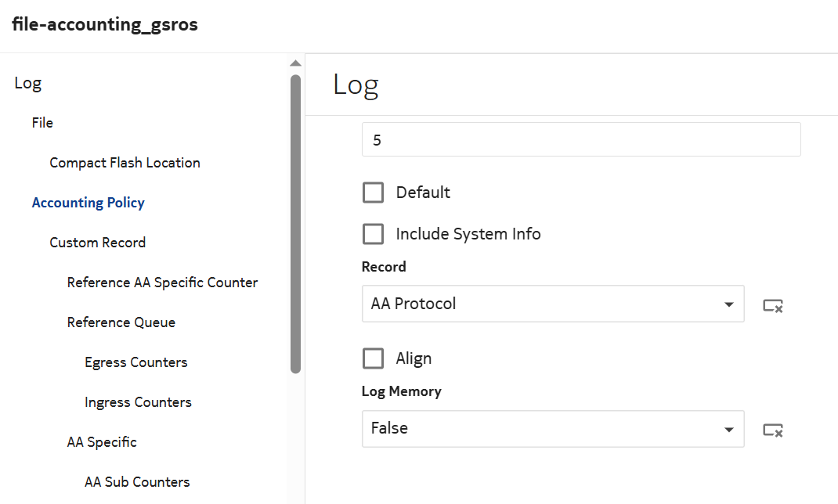This screenshot has height=504, width=838.
Task: Jump to Reference Queue section
Action: [x=121, y=322]
